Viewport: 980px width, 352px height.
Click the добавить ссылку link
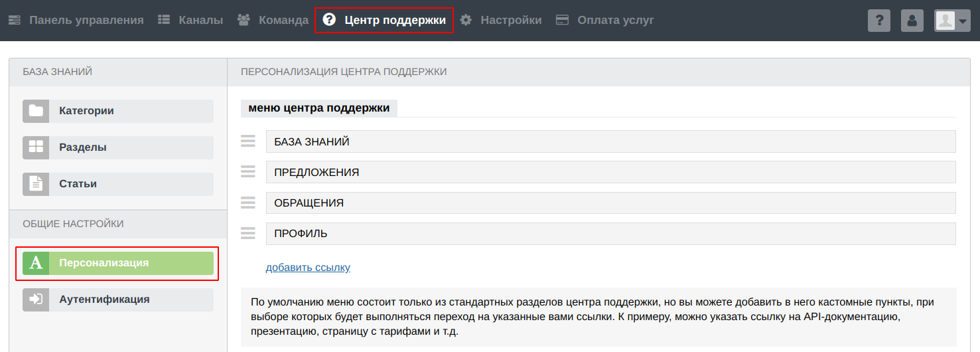(x=308, y=268)
